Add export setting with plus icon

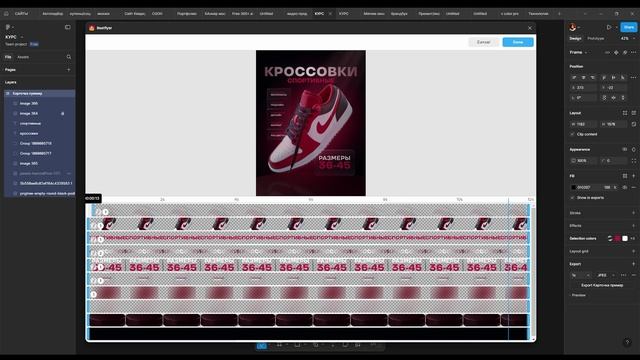[633, 264]
